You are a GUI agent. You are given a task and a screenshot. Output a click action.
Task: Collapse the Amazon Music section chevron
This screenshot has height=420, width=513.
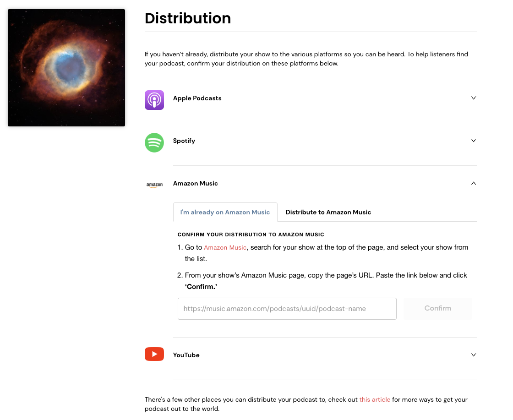(x=473, y=183)
